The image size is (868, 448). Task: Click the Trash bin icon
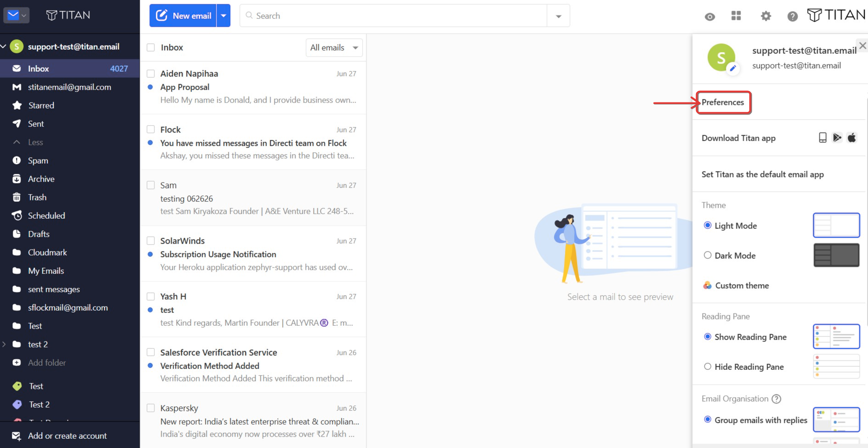(17, 197)
